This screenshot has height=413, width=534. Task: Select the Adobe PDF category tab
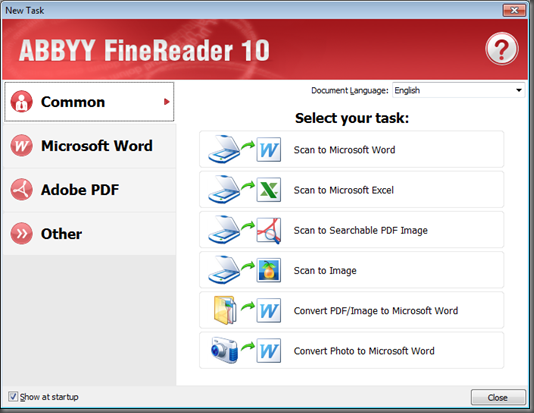[x=90, y=190]
